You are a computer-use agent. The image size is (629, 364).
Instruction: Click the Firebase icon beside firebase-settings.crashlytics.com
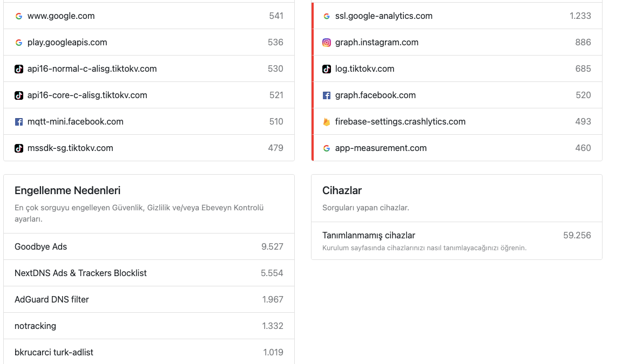[x=327, y=122]
